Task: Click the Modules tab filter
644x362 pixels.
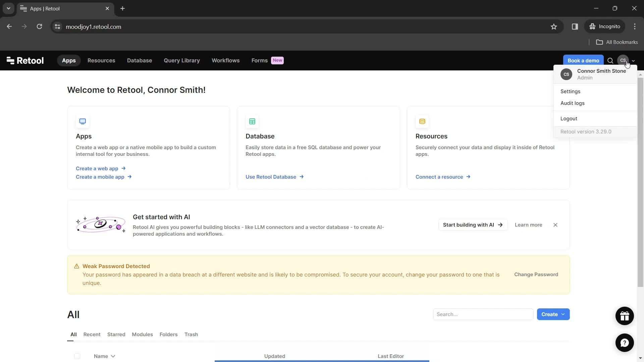Action: tap(143, 335)
